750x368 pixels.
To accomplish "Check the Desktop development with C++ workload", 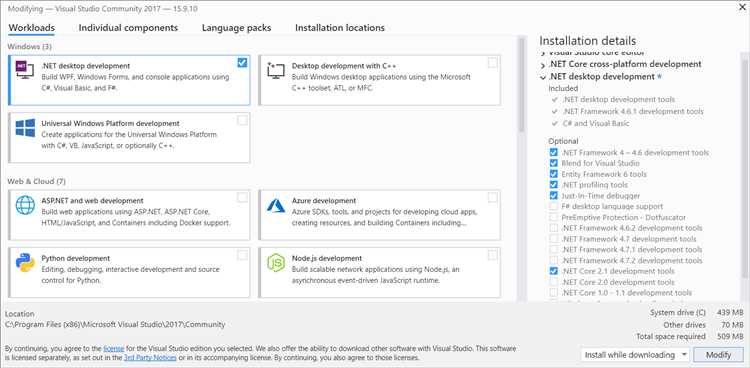I will coord(492,63).
